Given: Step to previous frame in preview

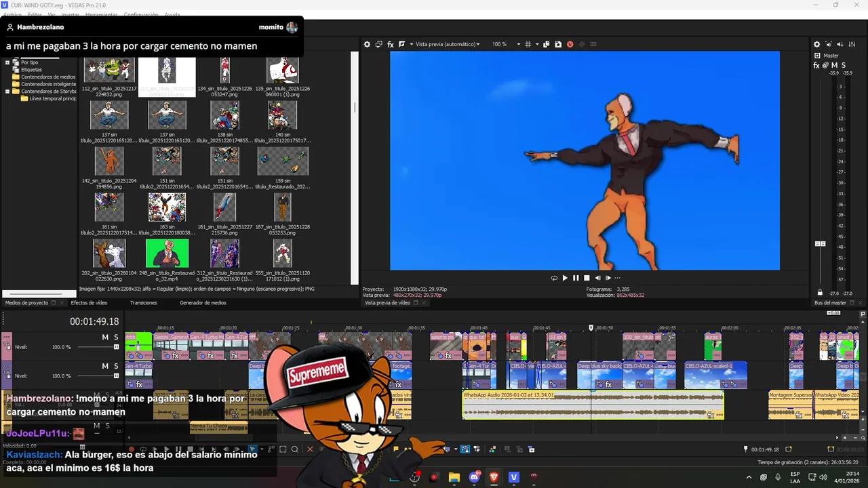Looking at the screenshot, I should [x=597, y=278].
